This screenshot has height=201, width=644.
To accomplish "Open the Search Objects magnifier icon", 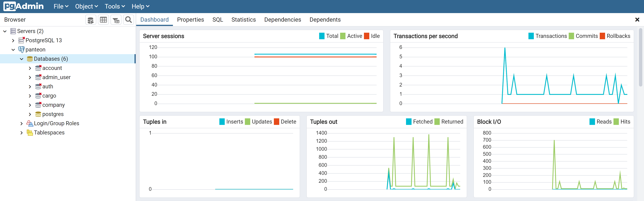I will click(x=128, y=20).
